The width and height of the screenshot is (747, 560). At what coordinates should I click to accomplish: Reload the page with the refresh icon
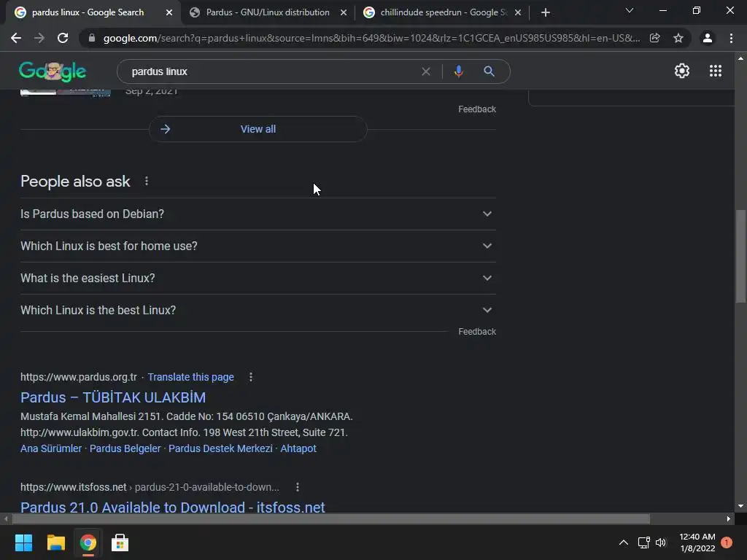pyautogui.click(x=63, y=38)
